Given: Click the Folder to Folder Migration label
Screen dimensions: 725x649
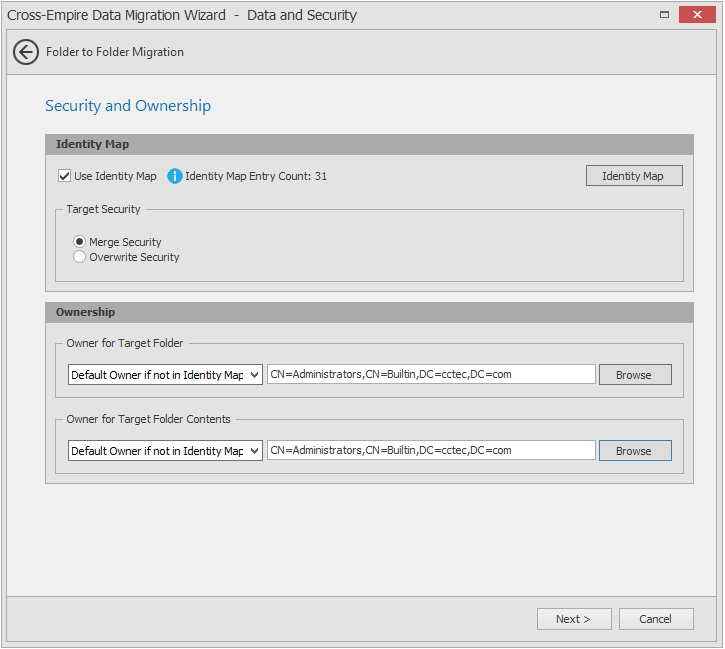Looking at the screenshot, I should click(x=115, y=52).
